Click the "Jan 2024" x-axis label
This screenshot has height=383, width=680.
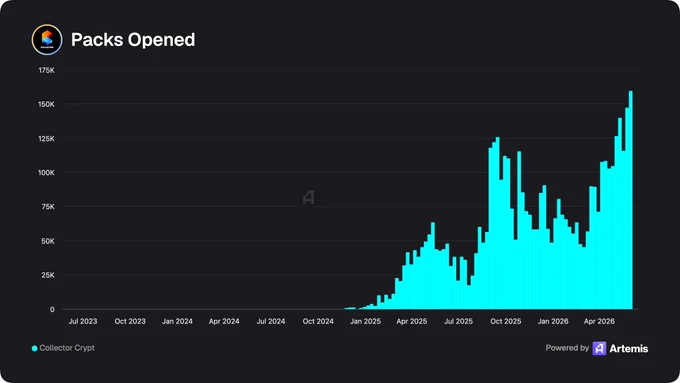(x=177, y=321)
